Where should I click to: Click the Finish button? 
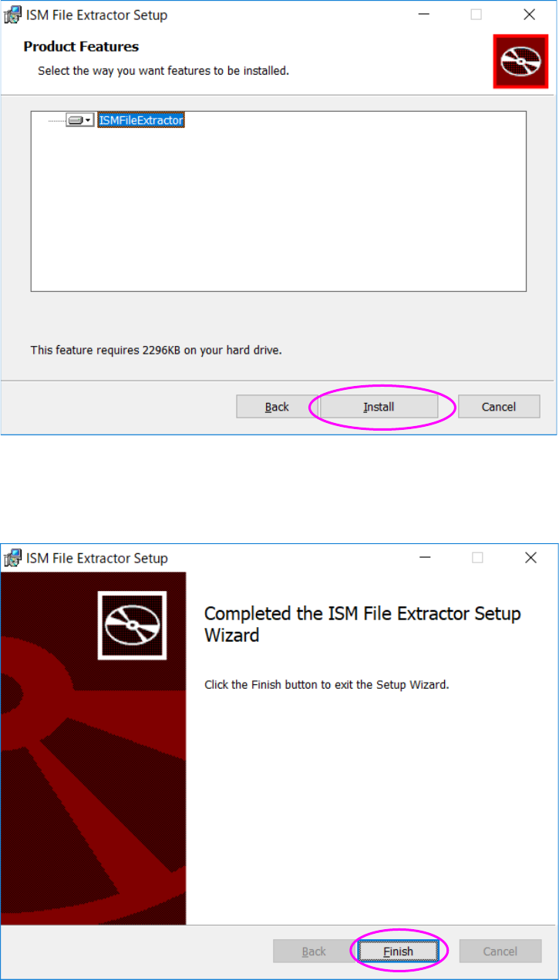[x=399, y=951]
